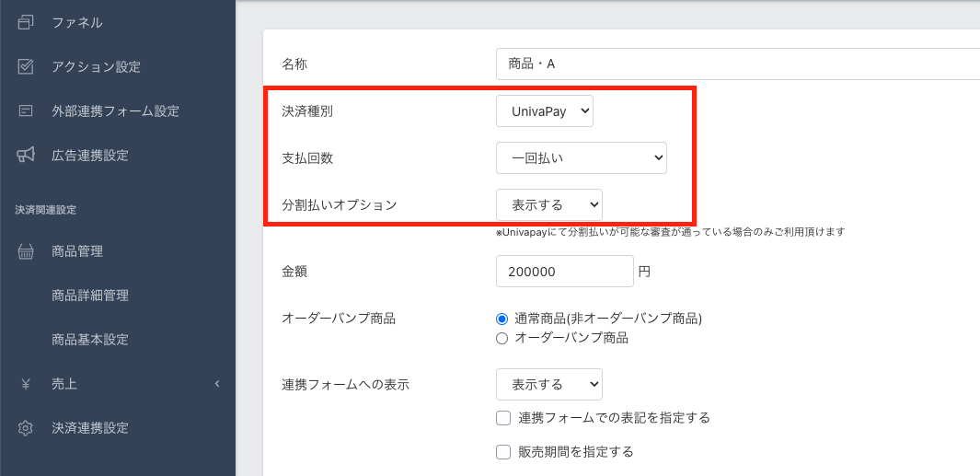This screenshot has width=980, height=476.
Task: Click the 金額 amount input field
Action: (564, 273)
